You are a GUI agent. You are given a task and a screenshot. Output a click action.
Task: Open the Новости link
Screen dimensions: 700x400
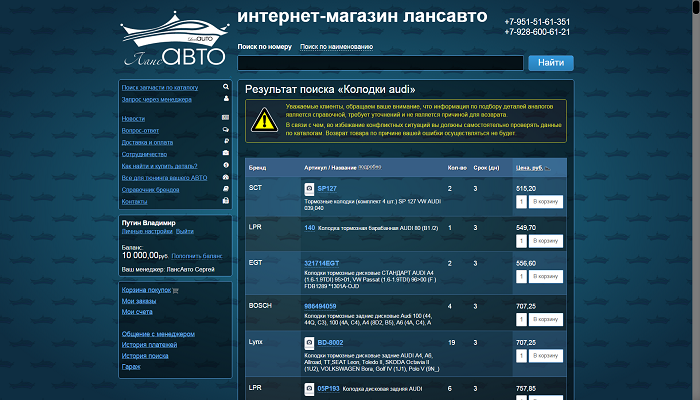pyautogui.click(x=133, y=119)
